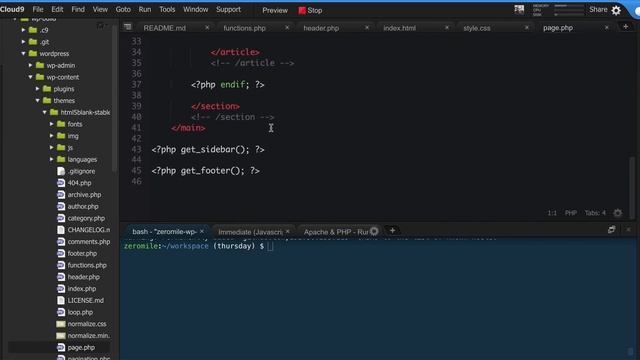Open the Support menu
This screenshot has height=360, width=640.
[x=228, y=9]
